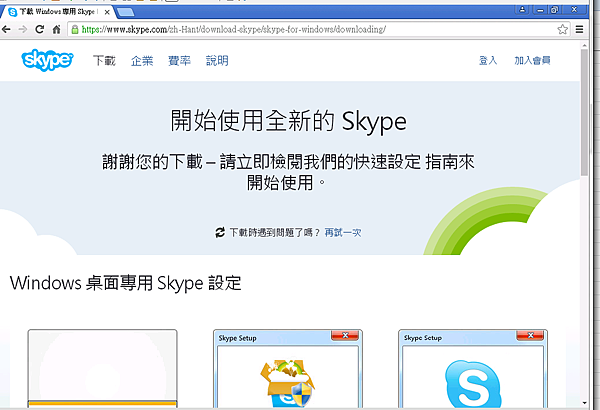Click the retry refresh icon beside 下載時遇到問題了嗎

[220, 232]
